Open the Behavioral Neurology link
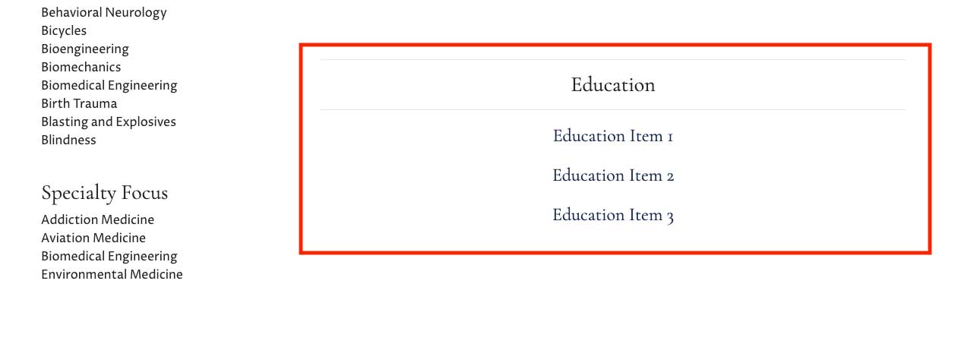 click(x=103, y=13)
